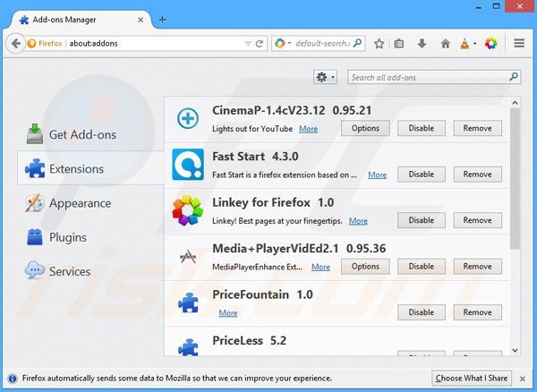Image resolution: width=537 pixels, height=392 pixels.
Task: Click the Media+PlayerVidEd2.1 extension icon
Action: coord(188,257)
